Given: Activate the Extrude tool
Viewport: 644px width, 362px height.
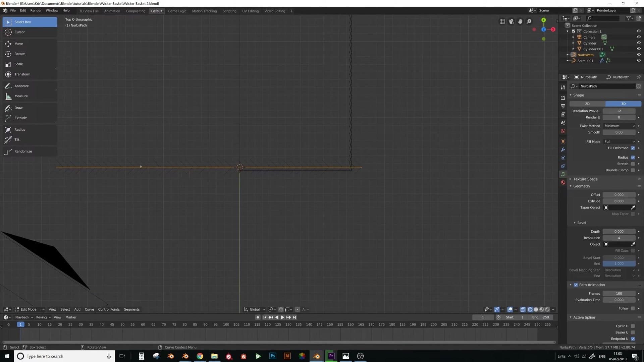Looking at the screenshot, I should click(x=30, y=118).
